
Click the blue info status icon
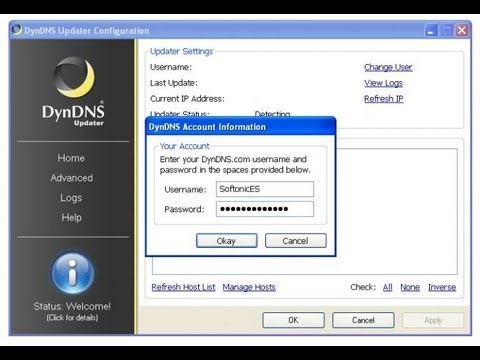[x=73, y=273]
